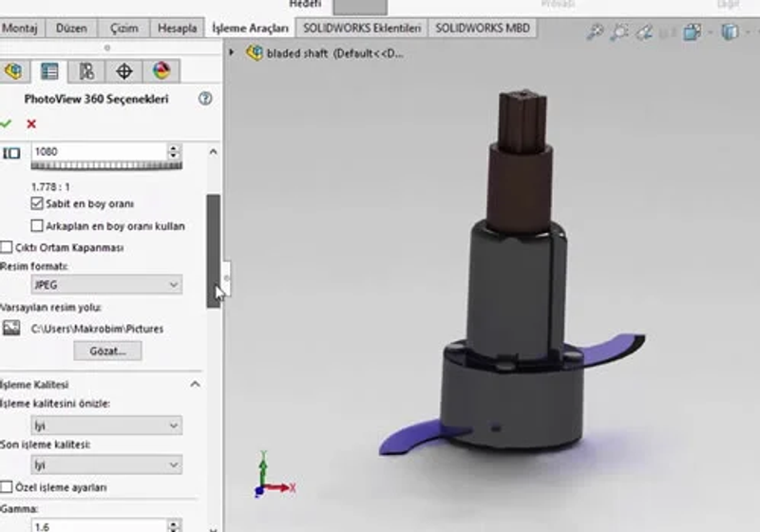
Task: Open the 'Resim formatı' JPEG dropdown
Action: pyautogui.click(x=106, y=284)
